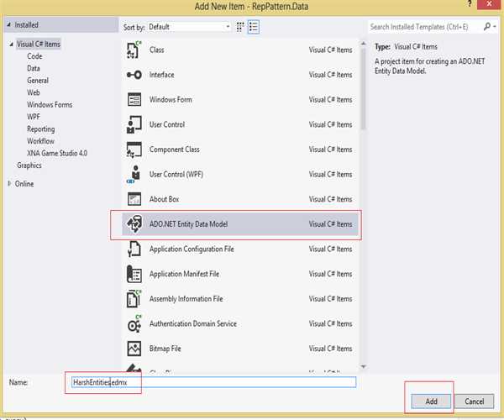Switch to the small icons grid view
Viewport: 504px width, 420px height.
pyautogui.click(x=241, y=27)
